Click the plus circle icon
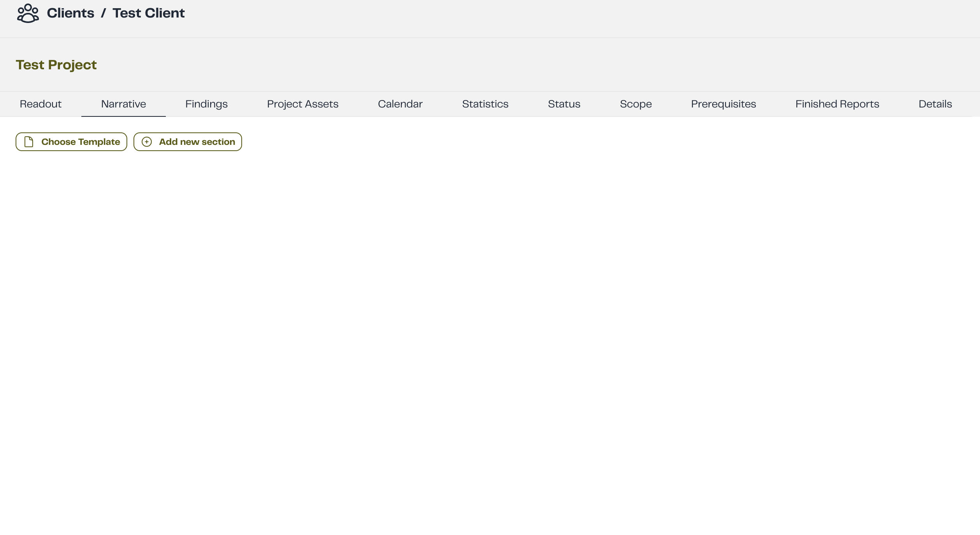Screen dimensions: 980x535 click(x=147, y=142)
